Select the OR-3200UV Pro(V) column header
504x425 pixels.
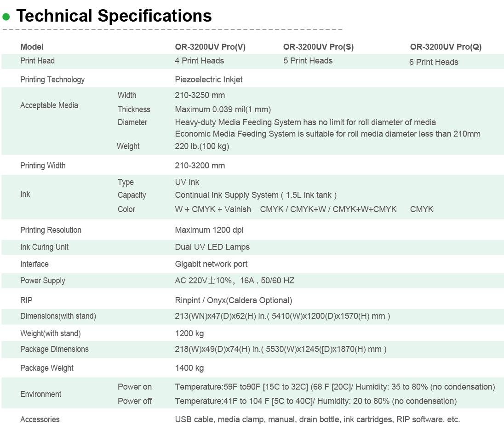[x=210, y=47]
